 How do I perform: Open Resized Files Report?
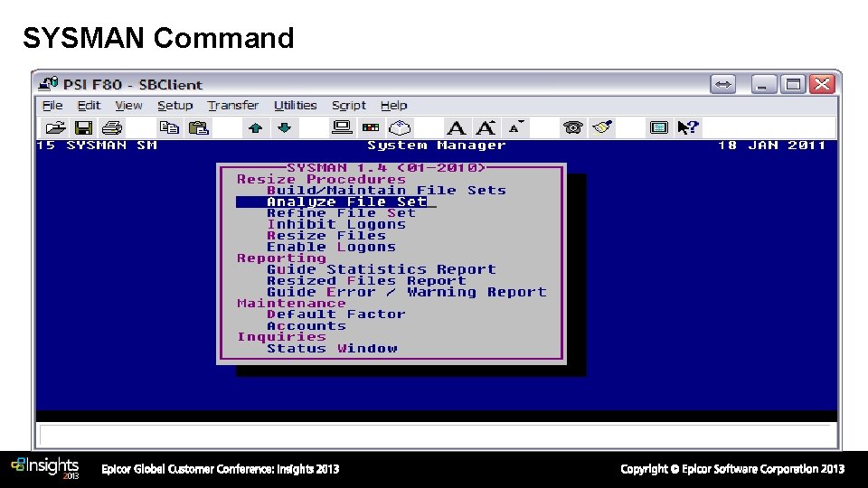pyautogui.click(x=366, y=280)
